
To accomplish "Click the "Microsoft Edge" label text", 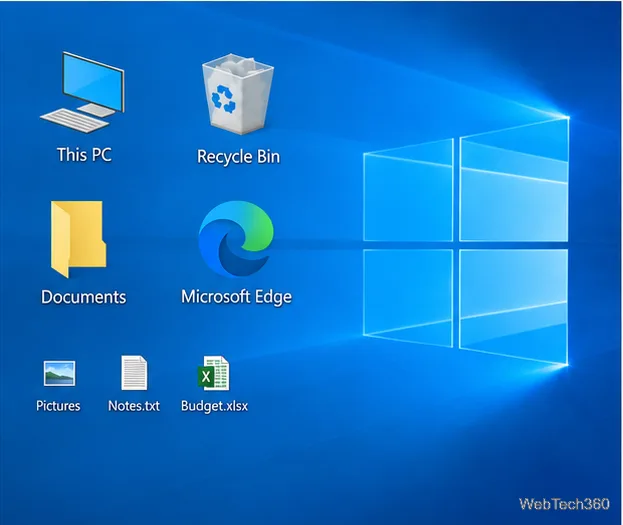I will tap(236, 297).
